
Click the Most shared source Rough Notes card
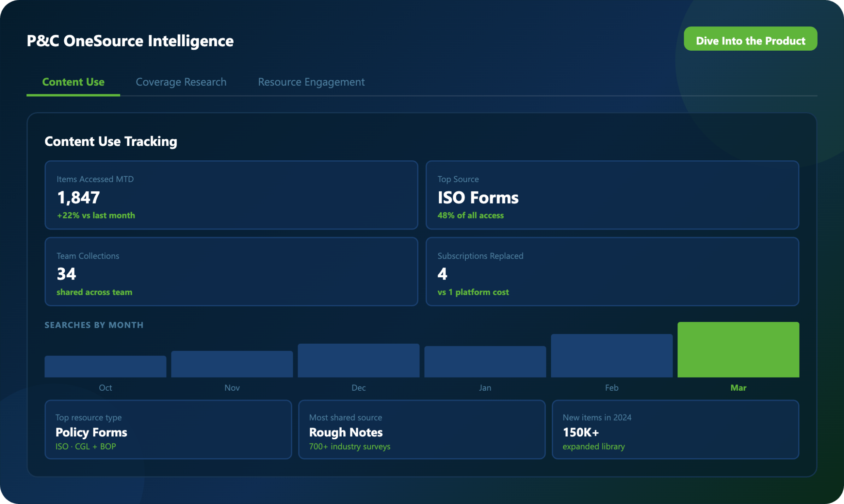click(x=422, y=429)
